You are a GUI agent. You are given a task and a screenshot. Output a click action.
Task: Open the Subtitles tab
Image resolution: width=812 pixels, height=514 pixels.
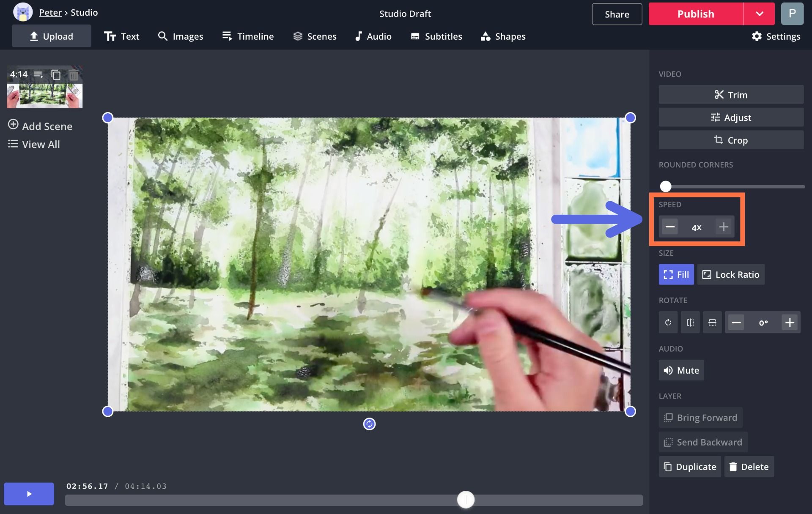(436, 36)
